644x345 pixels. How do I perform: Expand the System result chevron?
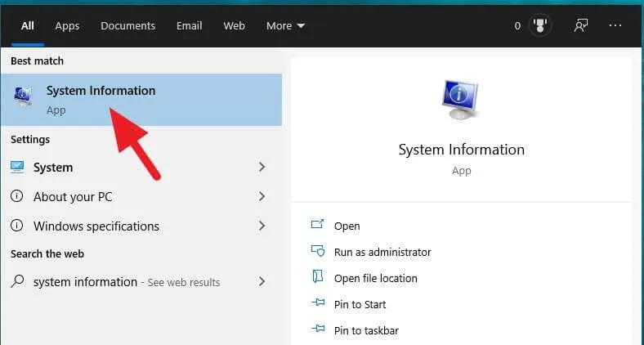click(x=262, y=167)
